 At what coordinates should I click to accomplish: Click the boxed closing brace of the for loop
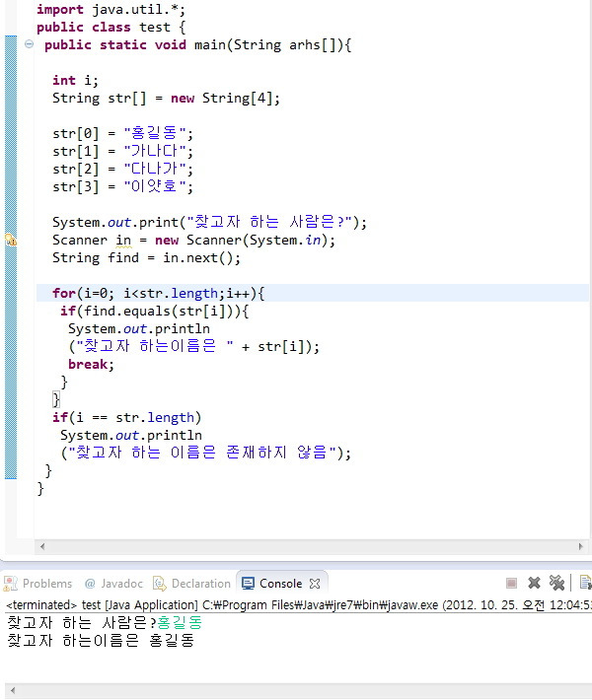(x=56, y=399)
